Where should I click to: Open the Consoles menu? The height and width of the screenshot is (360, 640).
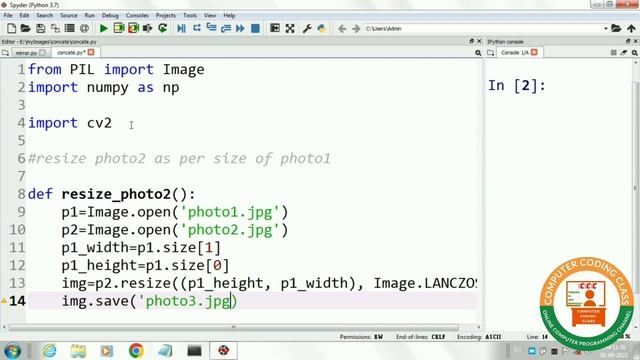coord(137,16)
